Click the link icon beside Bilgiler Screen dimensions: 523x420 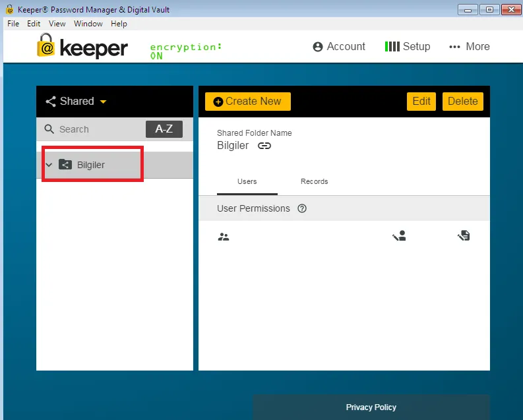264,146
